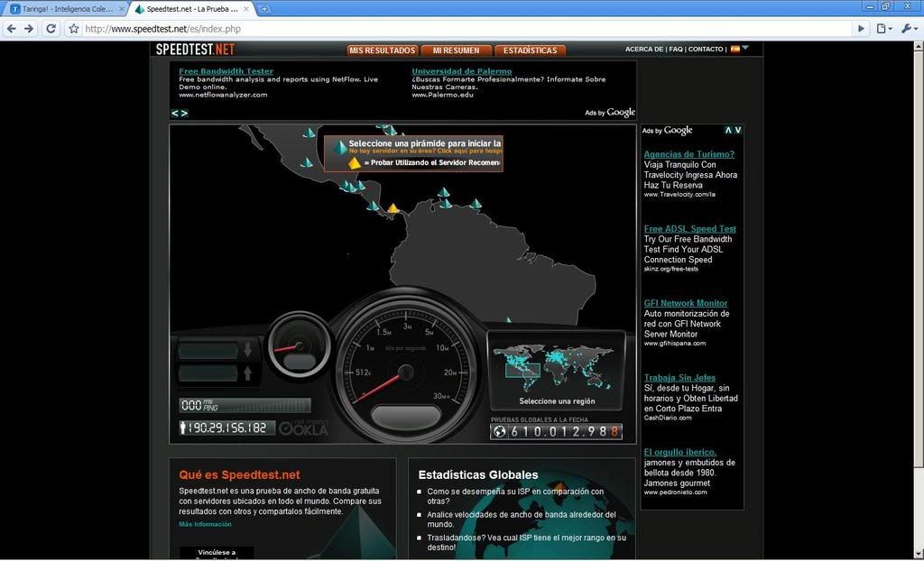Open the MI RESUMEN tab

456,51
